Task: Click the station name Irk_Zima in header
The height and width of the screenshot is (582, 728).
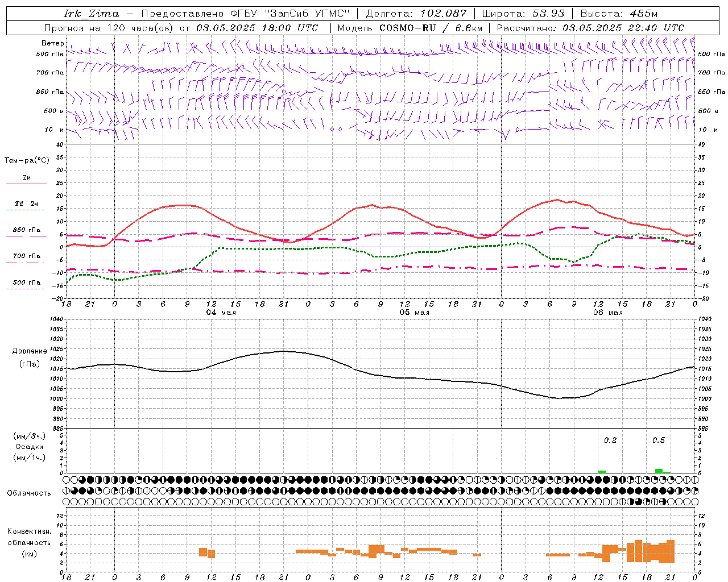Action: click(91, 14)
